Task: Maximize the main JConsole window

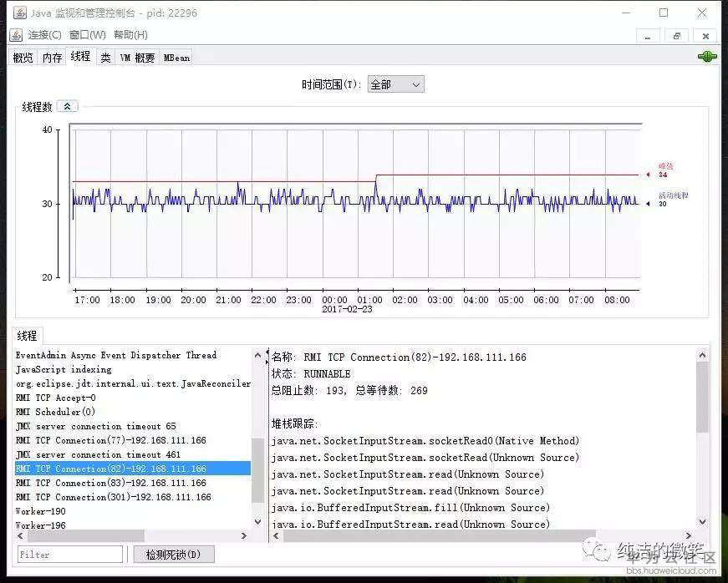Action: coord(664,13)
